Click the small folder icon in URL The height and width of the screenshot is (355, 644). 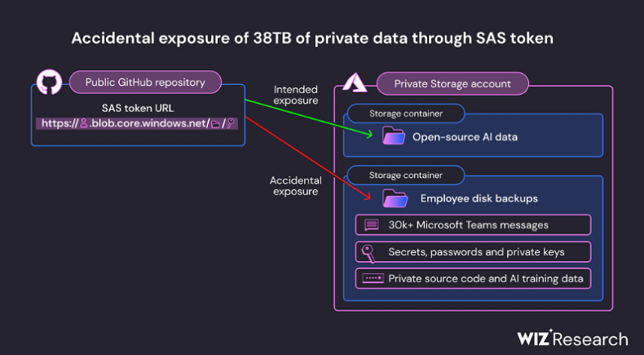click(215, 124)
